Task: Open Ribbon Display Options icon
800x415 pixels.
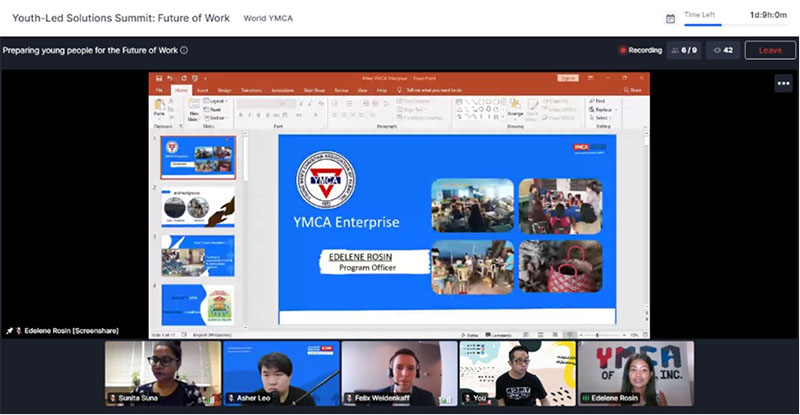Action: tap(590, 78)
